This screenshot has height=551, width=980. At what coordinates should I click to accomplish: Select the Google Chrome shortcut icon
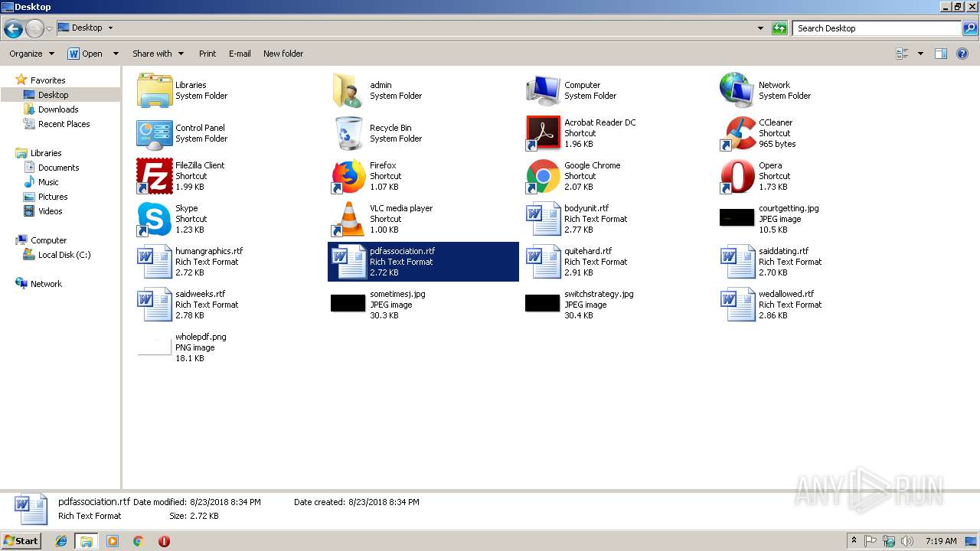pyautogui.click(x=543, y=176)
